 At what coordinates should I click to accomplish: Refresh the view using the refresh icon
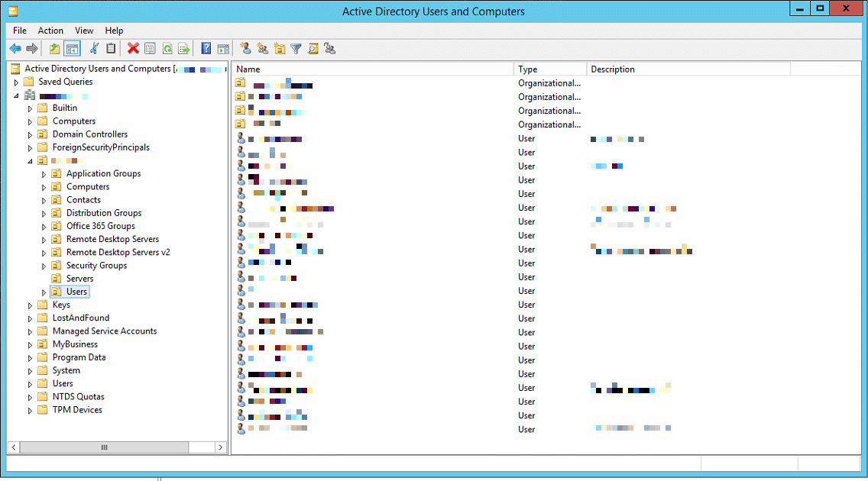pos(167,48)
